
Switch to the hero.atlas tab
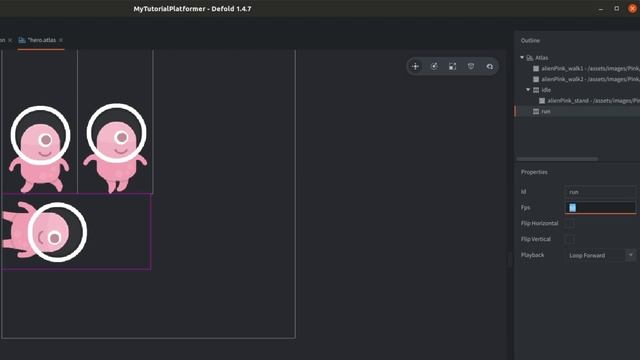click(42, 40)
